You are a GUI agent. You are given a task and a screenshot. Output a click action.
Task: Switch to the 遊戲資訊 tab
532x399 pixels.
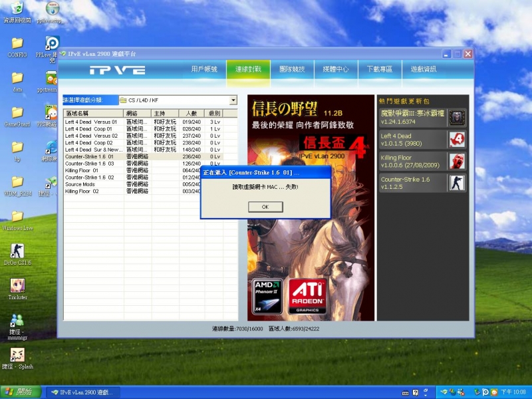point(424,69)
